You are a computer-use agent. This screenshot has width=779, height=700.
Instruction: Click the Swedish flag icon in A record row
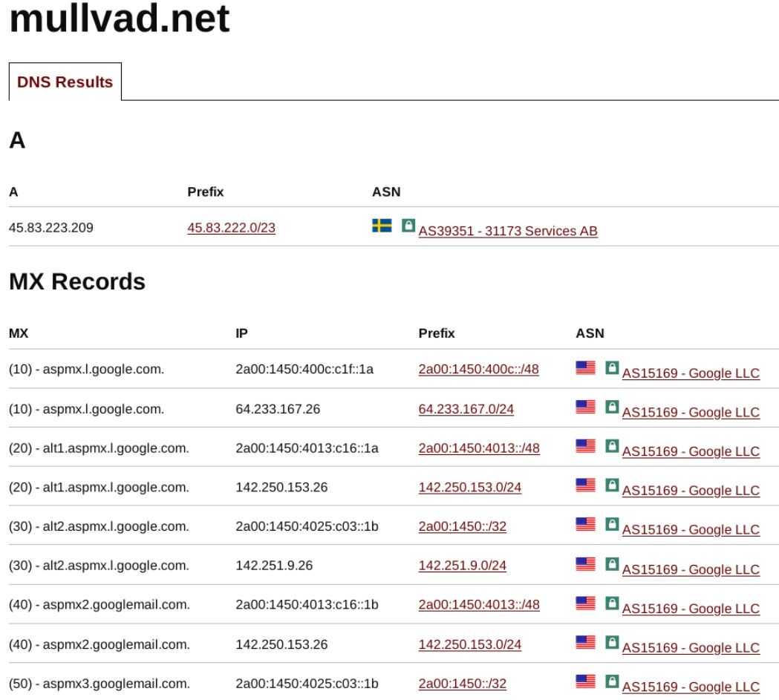click(x=382, y=225)
